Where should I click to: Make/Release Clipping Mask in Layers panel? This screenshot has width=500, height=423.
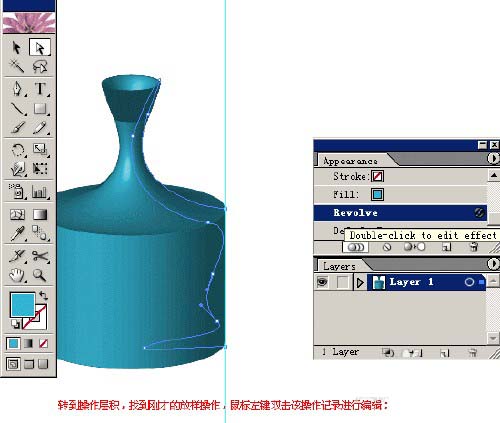click(x=388, y=352)
